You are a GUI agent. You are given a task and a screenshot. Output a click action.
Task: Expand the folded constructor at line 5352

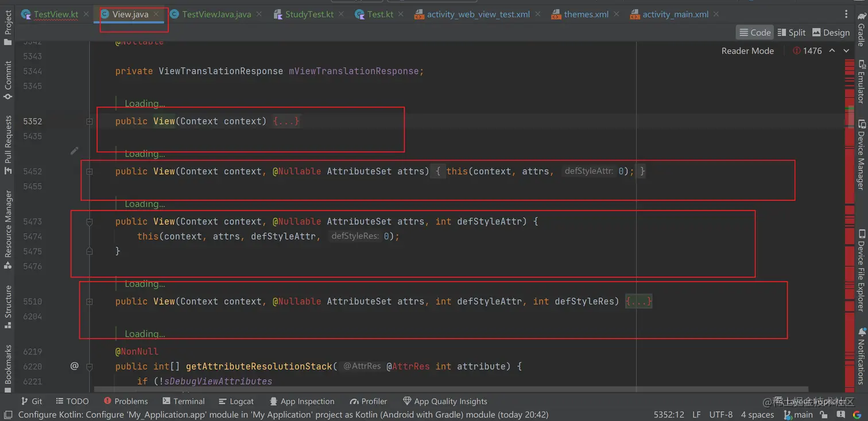(90, 121)
